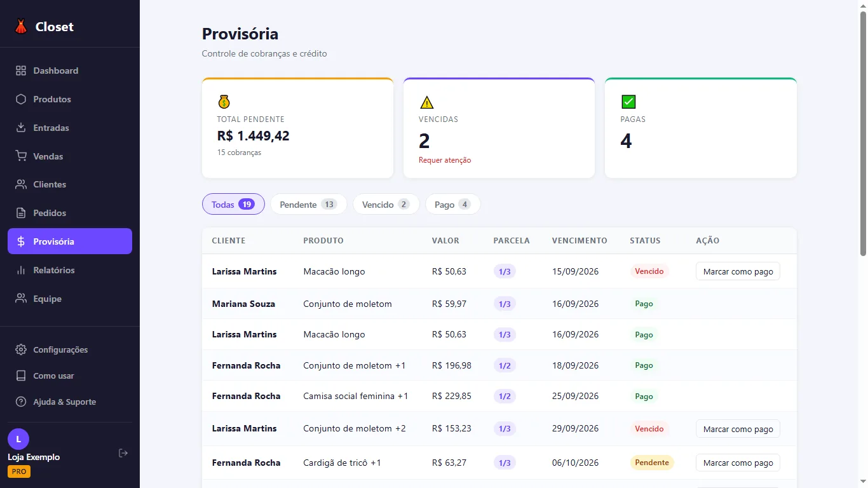Click the Relatórios bar chart icon
Image resolution: width=868 pixels, height=488 pixels.
click(x=21, y=270)
